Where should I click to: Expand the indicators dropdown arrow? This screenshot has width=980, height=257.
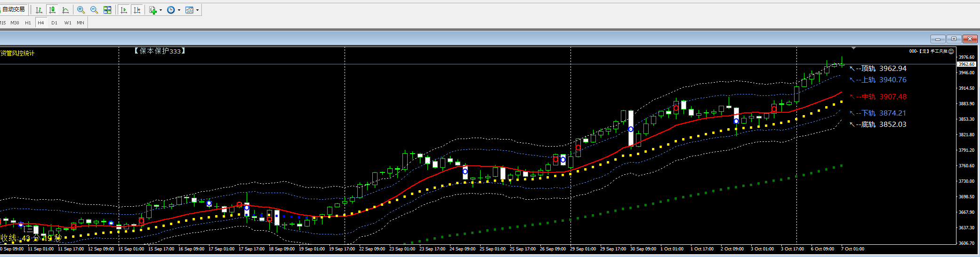161,10
